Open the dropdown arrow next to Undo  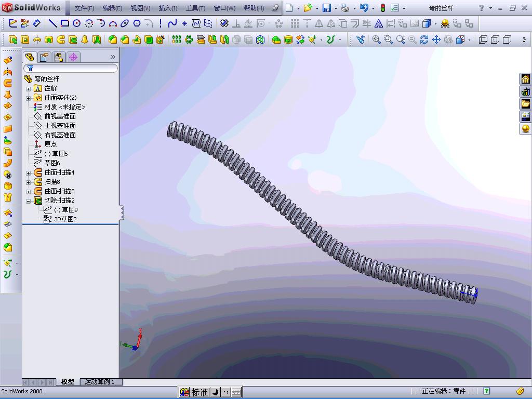coord(373,8)
